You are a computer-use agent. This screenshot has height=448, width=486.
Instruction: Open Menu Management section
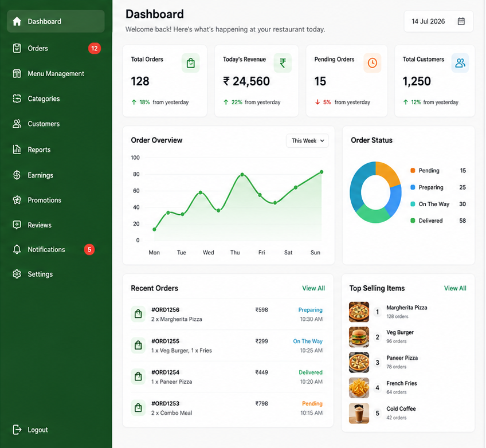(x=56, y=73)
